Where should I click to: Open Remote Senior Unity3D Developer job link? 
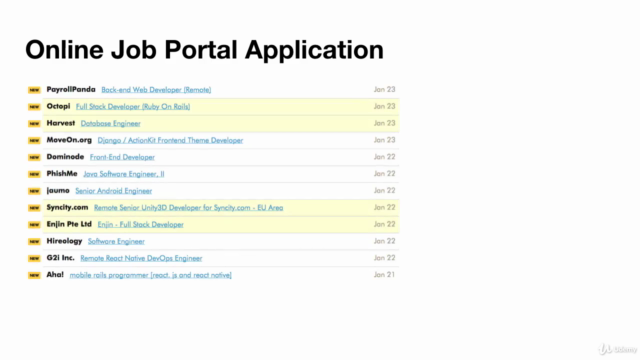click(x=188, y=207)
